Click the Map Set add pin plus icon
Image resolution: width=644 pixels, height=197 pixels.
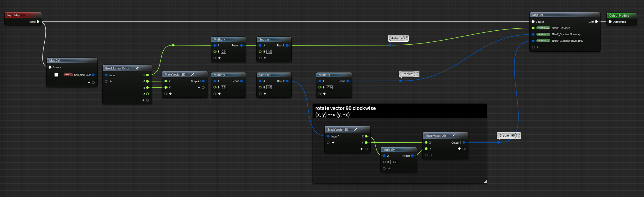(x=538, y=47)
